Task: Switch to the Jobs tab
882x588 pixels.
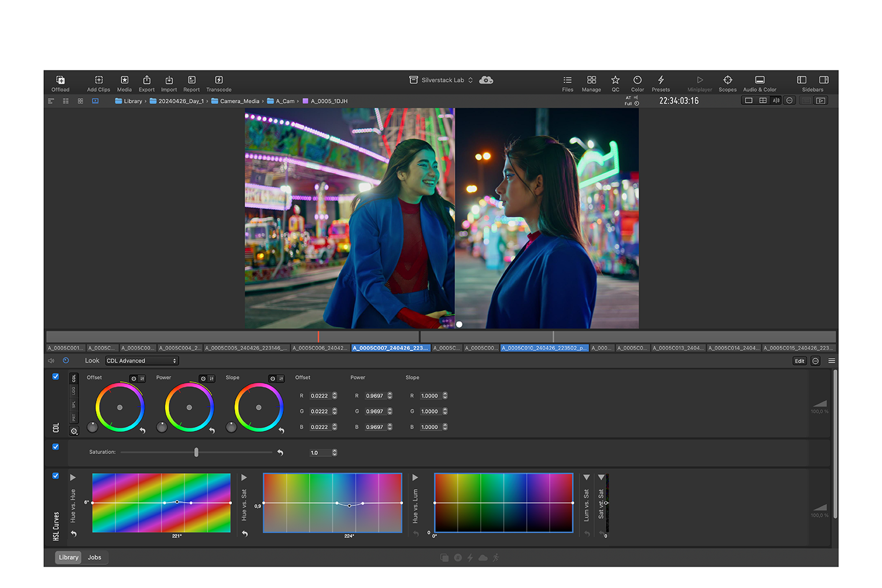Action: [94, 557]
